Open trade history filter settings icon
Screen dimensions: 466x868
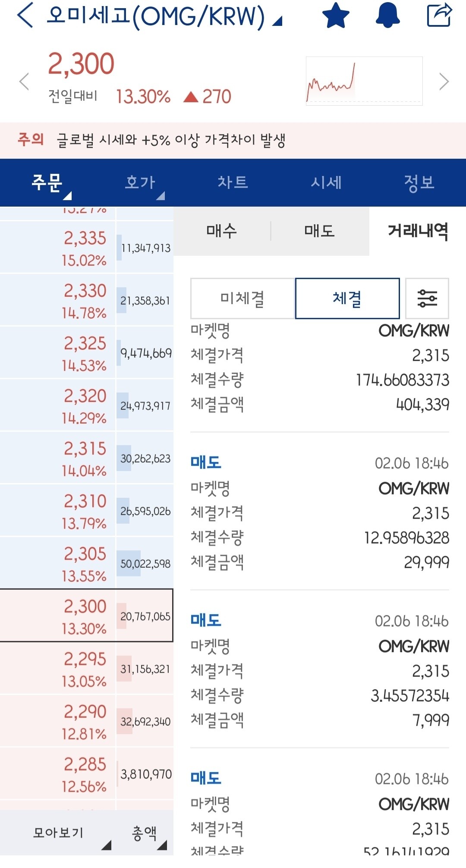(x=428, y=298)
